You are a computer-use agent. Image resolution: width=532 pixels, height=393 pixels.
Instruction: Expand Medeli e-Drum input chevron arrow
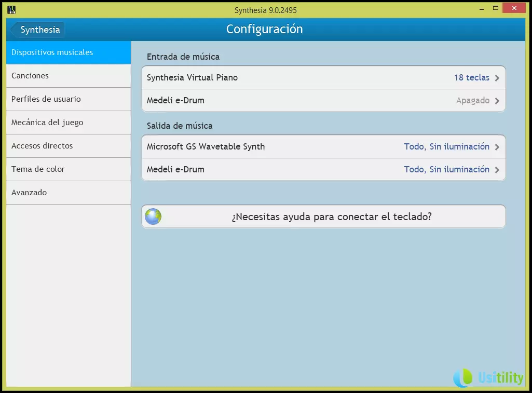pyautogui.click(x=497, y=101)
